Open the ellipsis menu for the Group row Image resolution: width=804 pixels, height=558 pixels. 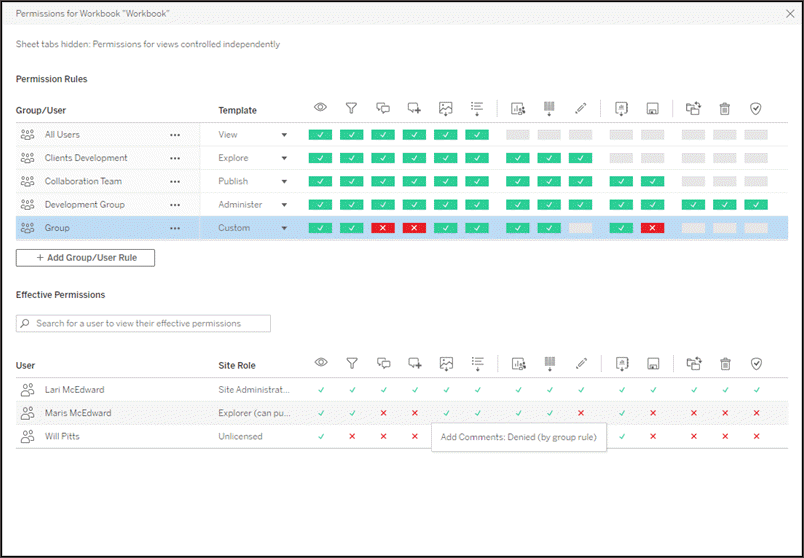[x=175, y=228]
